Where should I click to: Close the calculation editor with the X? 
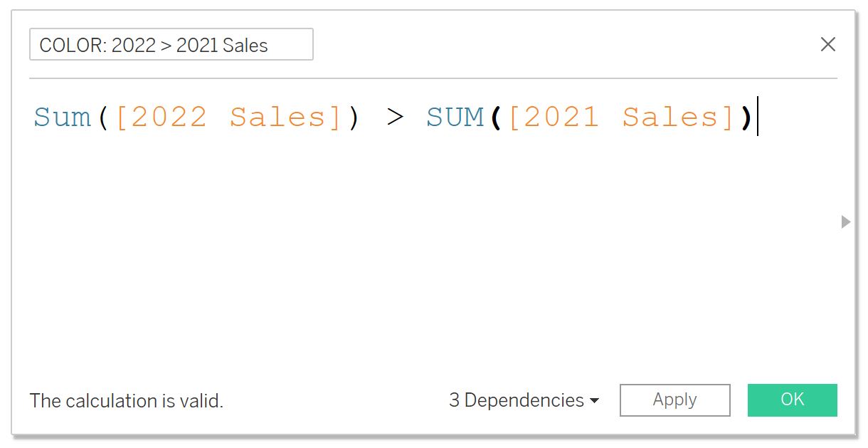[x=827, y=44]
